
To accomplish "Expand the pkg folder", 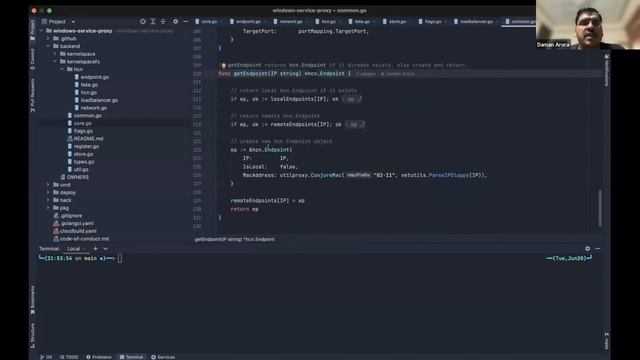I will tap(48, 208).
